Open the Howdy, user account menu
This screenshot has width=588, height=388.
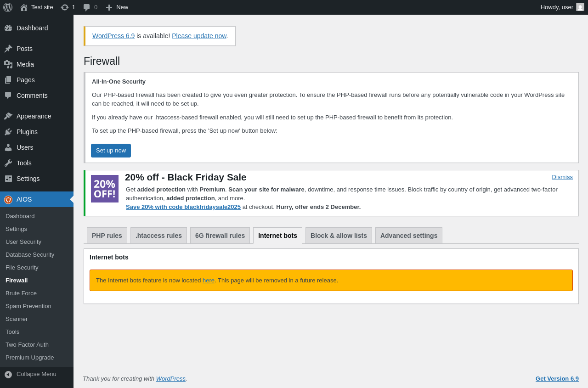click(x=562, y=7)
